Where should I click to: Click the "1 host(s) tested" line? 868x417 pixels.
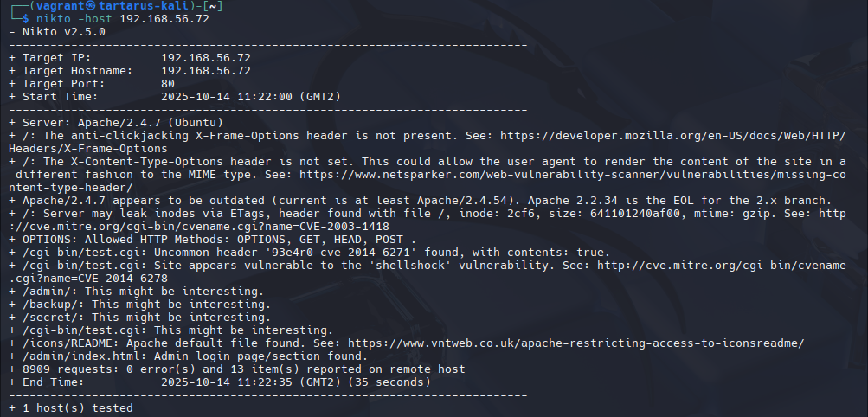71,407
